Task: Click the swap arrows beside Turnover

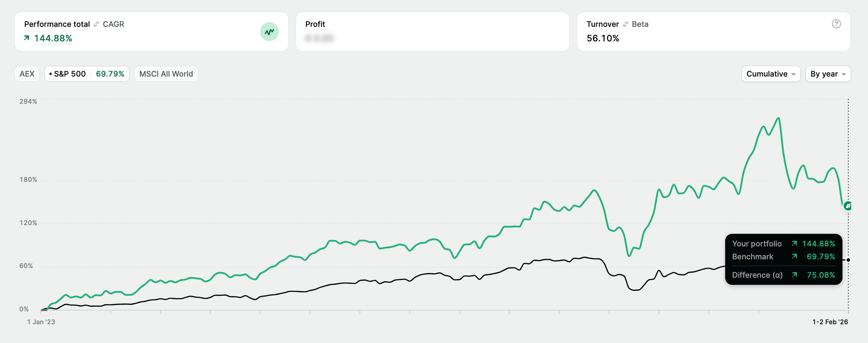Action: (x=625, y=24)
